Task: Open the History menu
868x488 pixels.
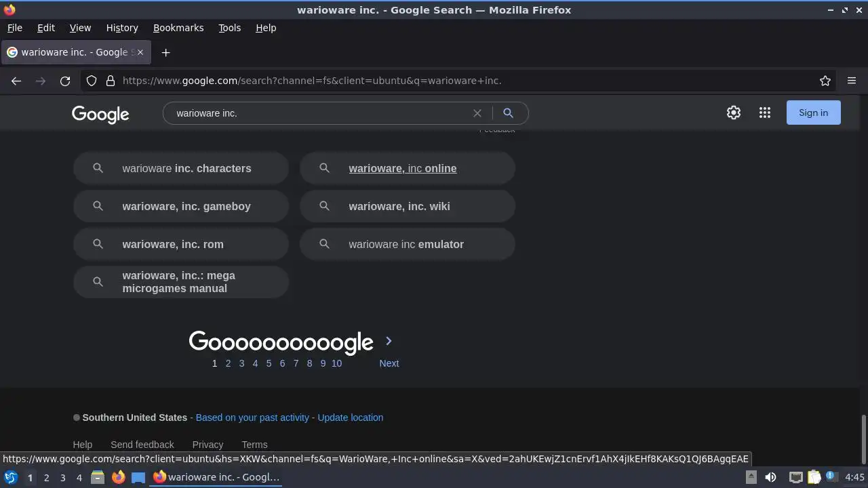Action: click(x=122, y=28)
